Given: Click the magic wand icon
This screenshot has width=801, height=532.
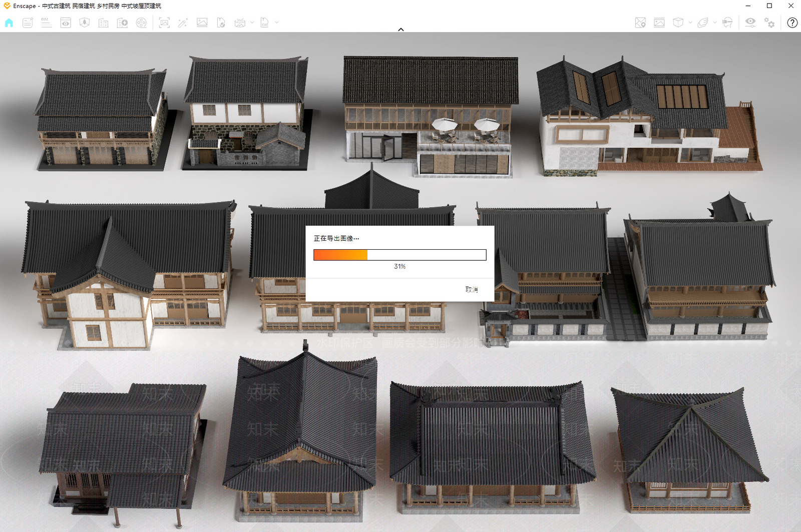Looking at the screenshot, I should [x=183, y=23].
